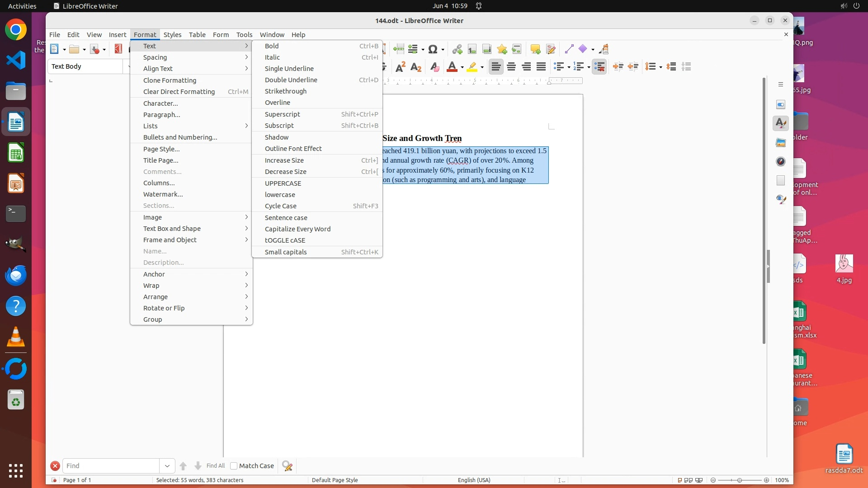Click the zoom slider in status bar
This screenshot has width=868, height=488.
pos(740,480)
